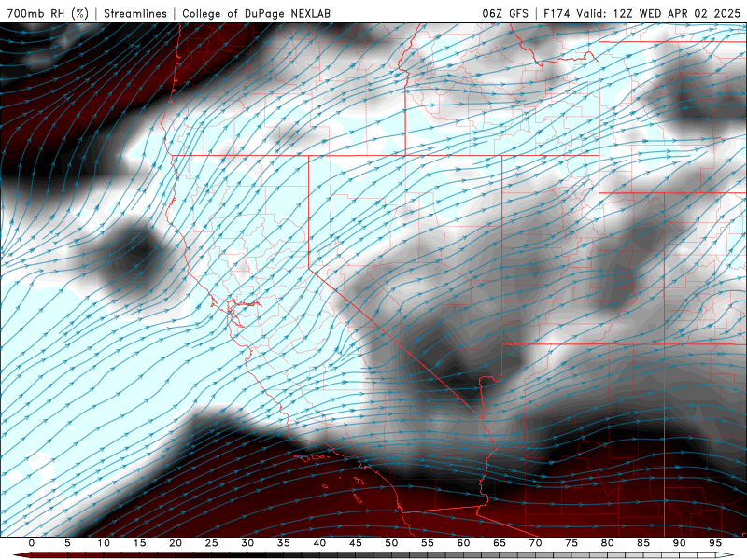Viewport: 747px width, 560px height.
Task: Click the "20" humidity scale label
Action: click(x=176, y=543)
